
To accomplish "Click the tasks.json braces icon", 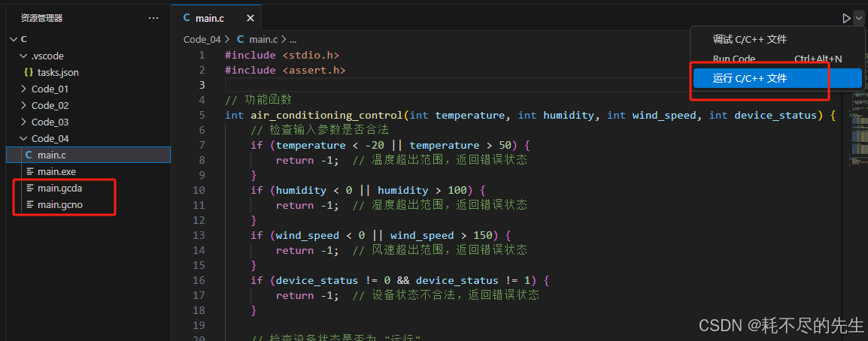I will pos(29,72).
